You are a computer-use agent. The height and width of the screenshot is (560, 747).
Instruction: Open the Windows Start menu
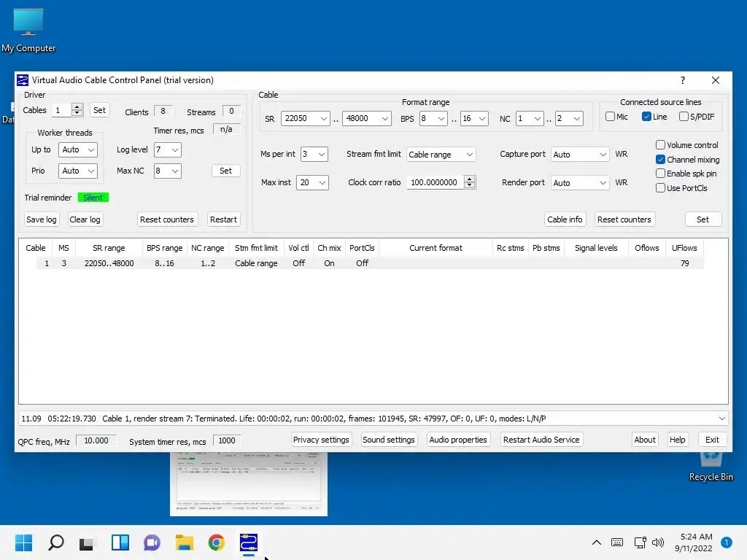[23, 542]
